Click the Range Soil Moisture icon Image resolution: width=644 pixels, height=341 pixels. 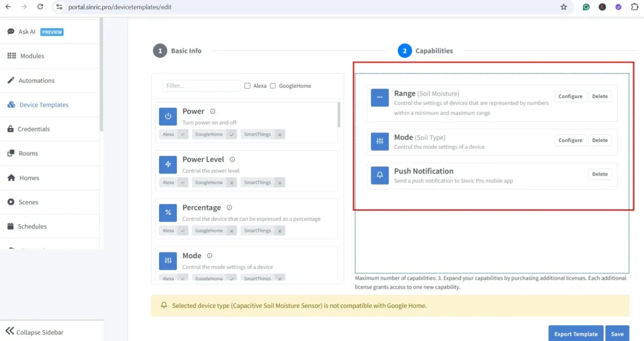[x=380, y=97]
